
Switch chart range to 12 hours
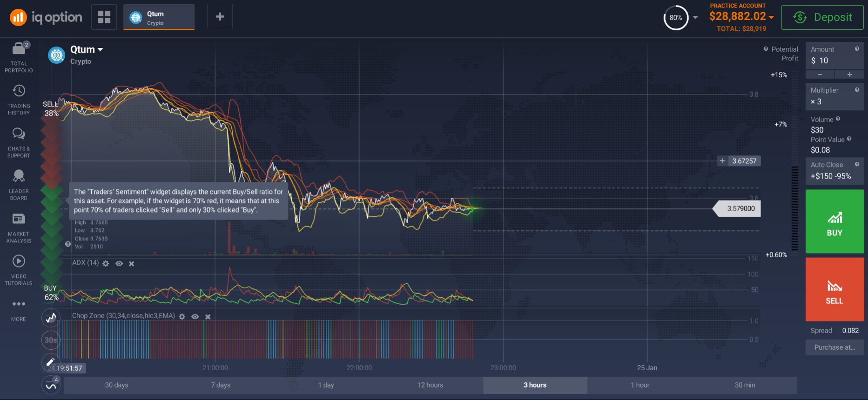click(x=431, y=385)
